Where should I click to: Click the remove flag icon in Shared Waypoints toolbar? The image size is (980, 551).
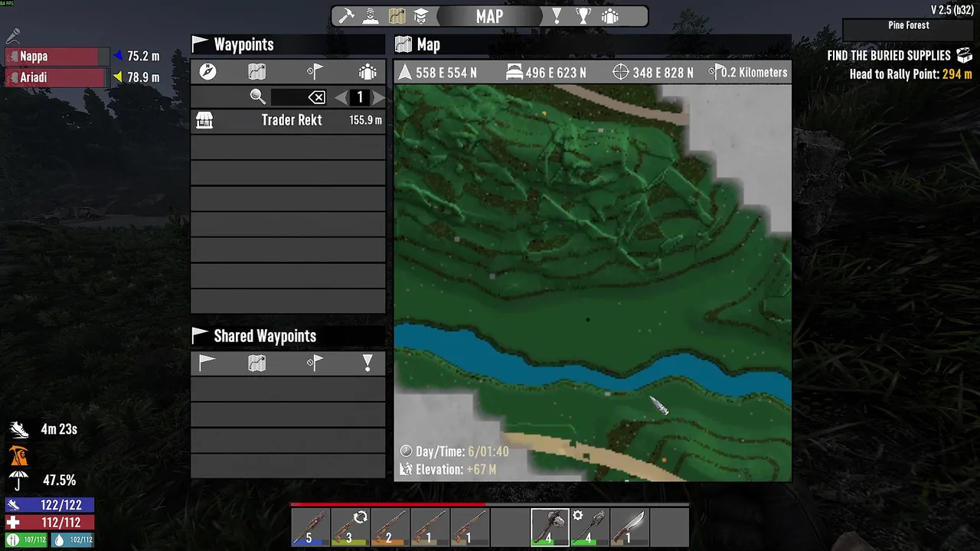click(x=315, y=363)
